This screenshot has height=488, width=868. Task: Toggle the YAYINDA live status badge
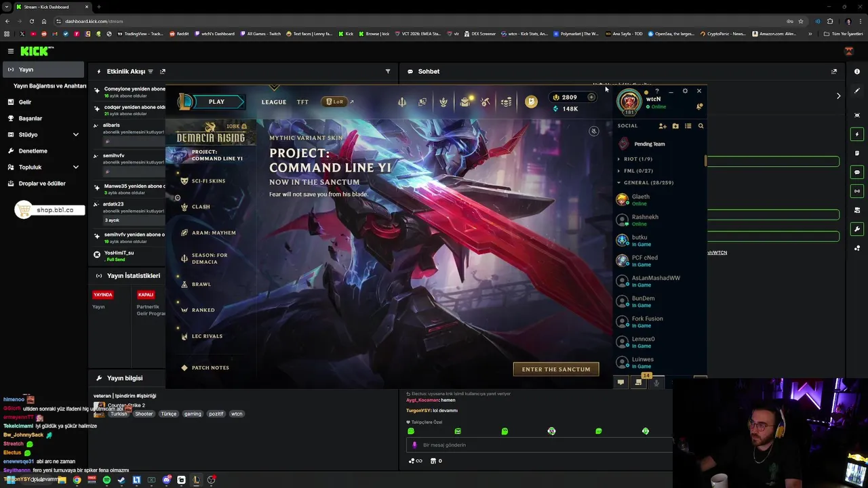coord(103,295)
